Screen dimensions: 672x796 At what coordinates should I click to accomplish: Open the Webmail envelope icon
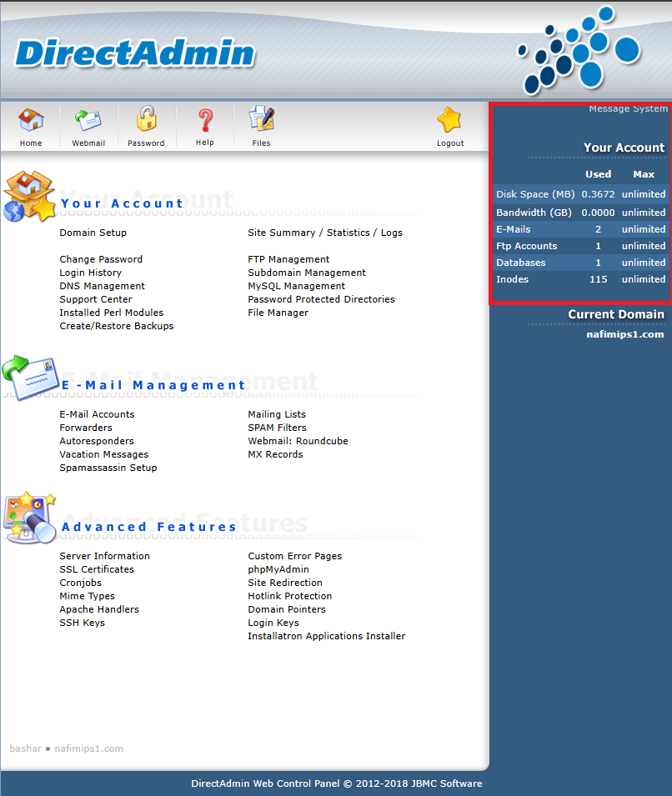(88, 120)
